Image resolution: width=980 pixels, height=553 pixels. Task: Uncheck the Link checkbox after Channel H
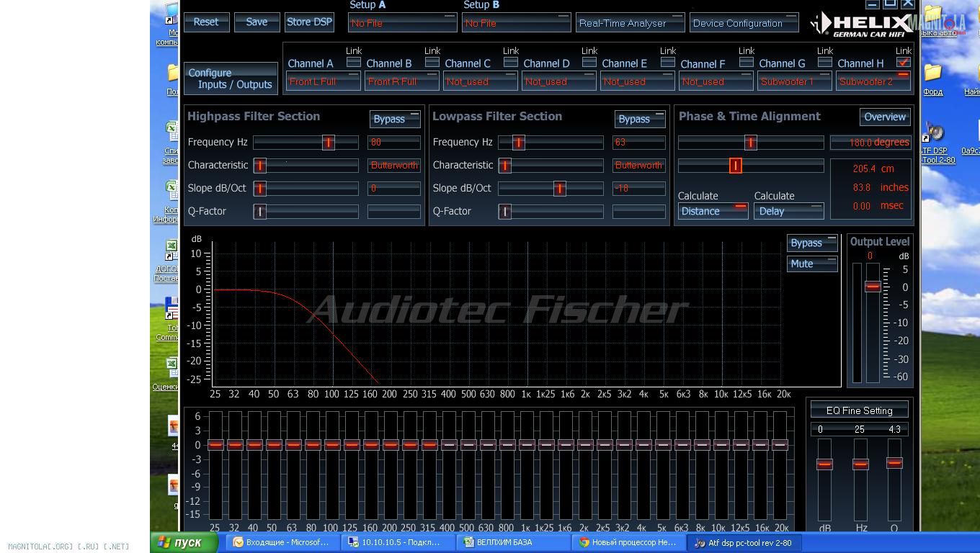click(904, 62)
